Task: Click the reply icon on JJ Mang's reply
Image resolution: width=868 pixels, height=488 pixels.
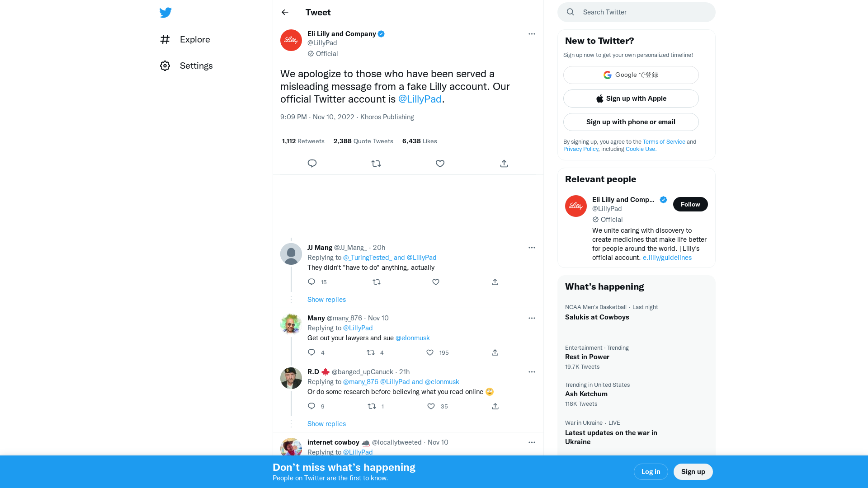Action: 311,282
